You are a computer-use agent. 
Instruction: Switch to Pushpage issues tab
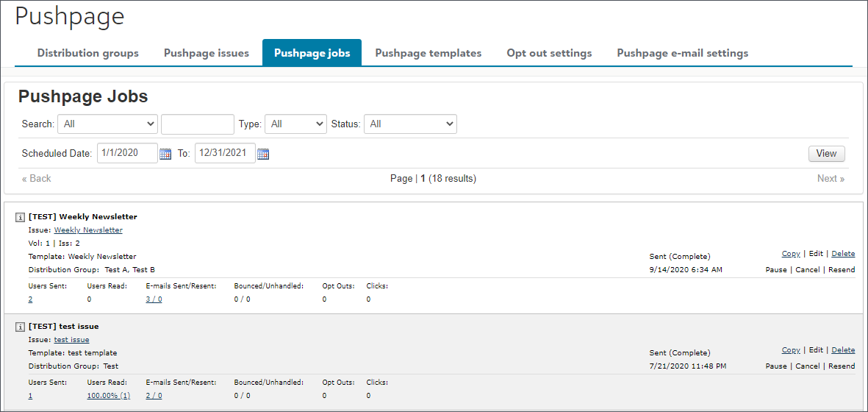tap(207, 53)
